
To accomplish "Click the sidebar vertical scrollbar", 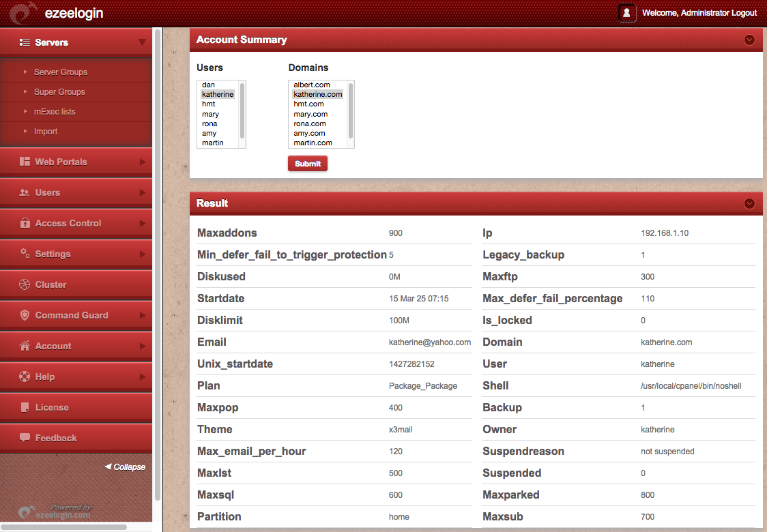I will click(x=158, y=264).
